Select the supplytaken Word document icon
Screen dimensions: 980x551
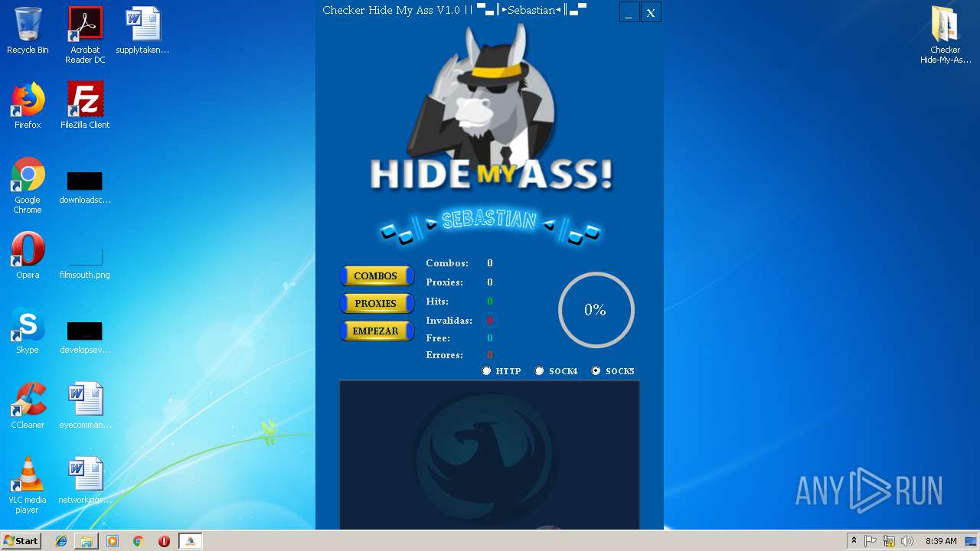point(142,31)
